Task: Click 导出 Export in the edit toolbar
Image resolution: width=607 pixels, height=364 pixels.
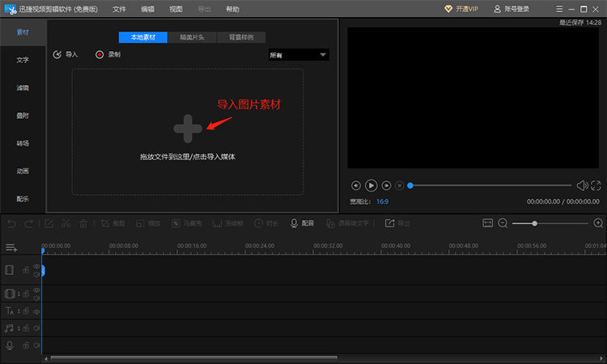Action: [x=397, y=223]
